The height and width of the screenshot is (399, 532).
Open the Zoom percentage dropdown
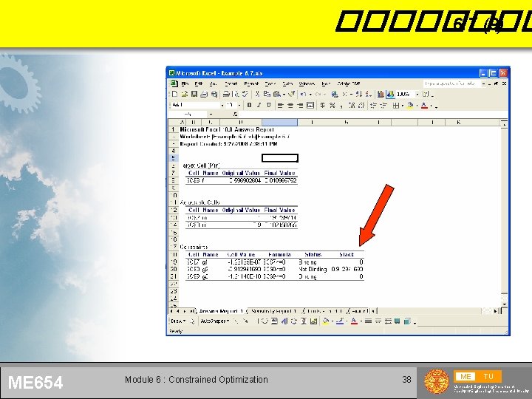click(x=417, y=95)
